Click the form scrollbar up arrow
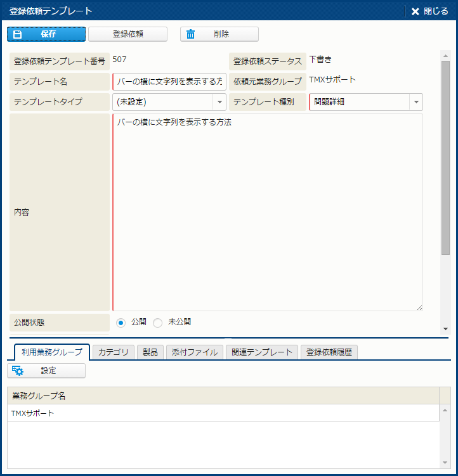458x476 pixels. pos(445,55)
